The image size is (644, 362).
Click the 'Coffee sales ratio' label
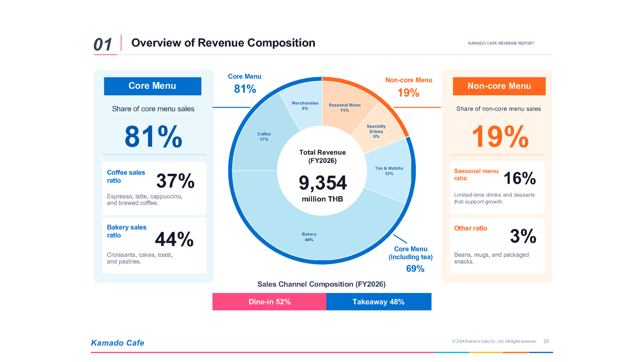tap(126, 176)
